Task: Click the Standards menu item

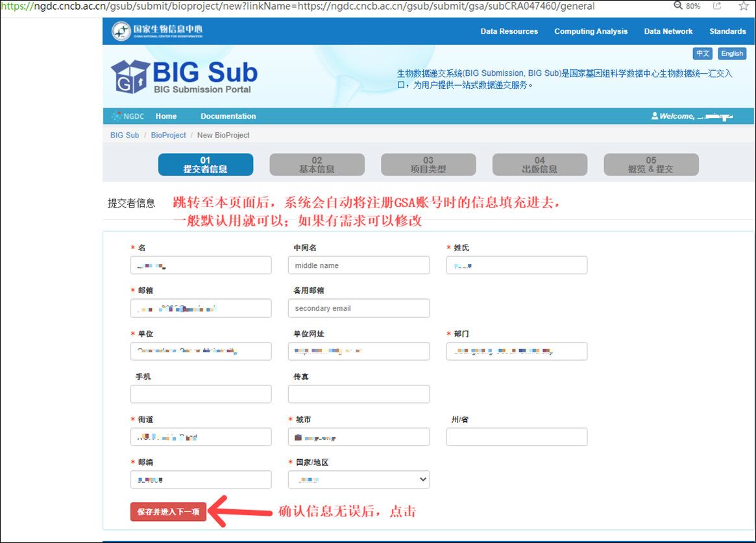Action: tap(727, 31)
